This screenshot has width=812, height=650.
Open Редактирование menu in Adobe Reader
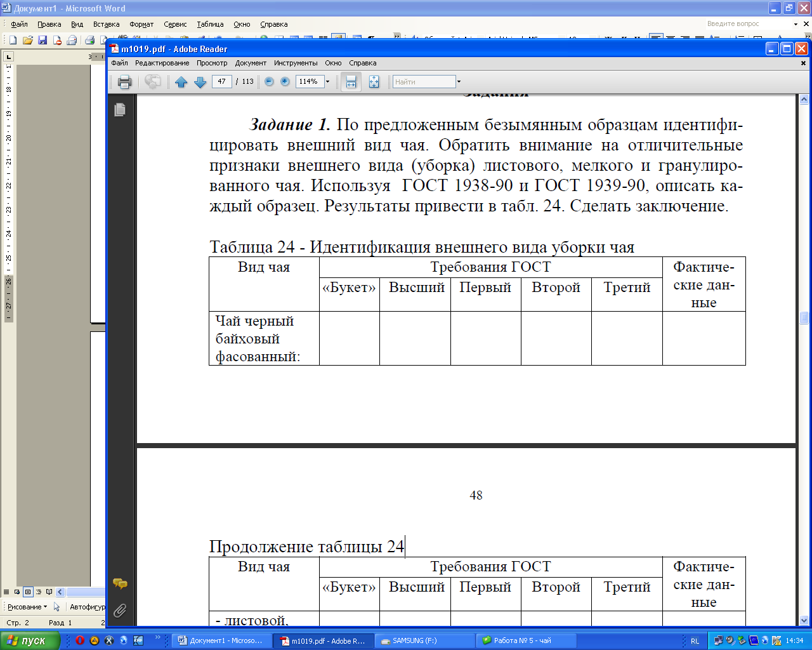point(162,63)
